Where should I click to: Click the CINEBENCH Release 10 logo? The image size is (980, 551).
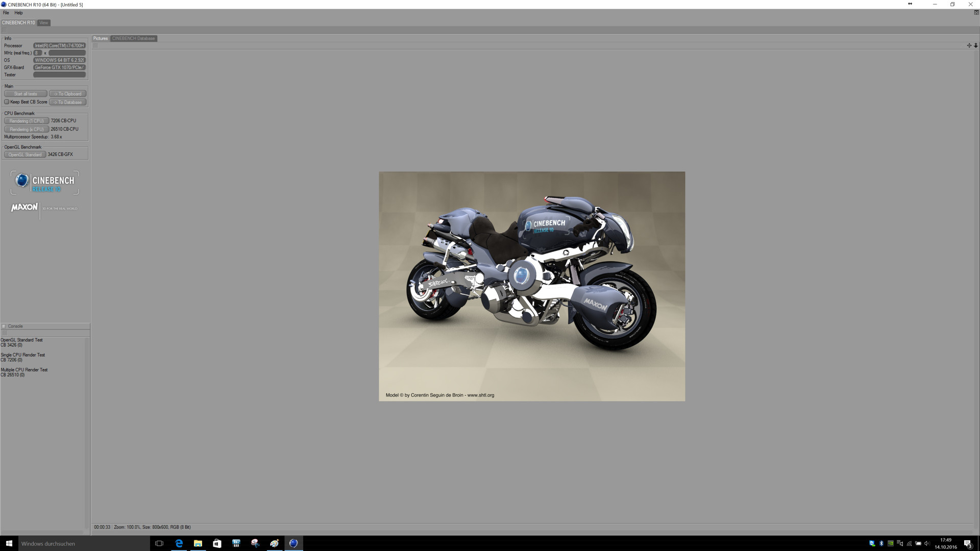pos(45,183)
